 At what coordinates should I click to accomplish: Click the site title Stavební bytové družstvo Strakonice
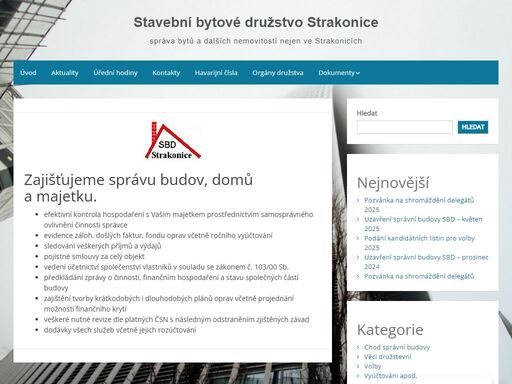tap(256, 22)
